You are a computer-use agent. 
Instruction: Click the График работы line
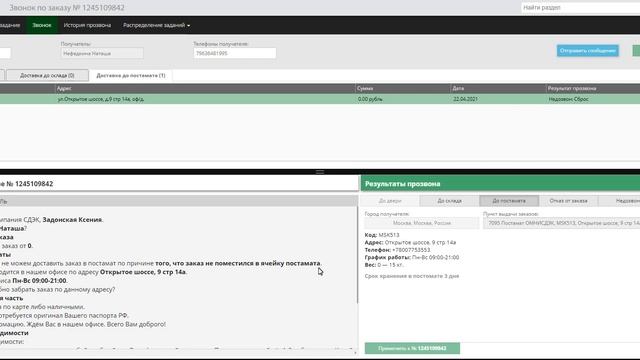coord(412,258)
